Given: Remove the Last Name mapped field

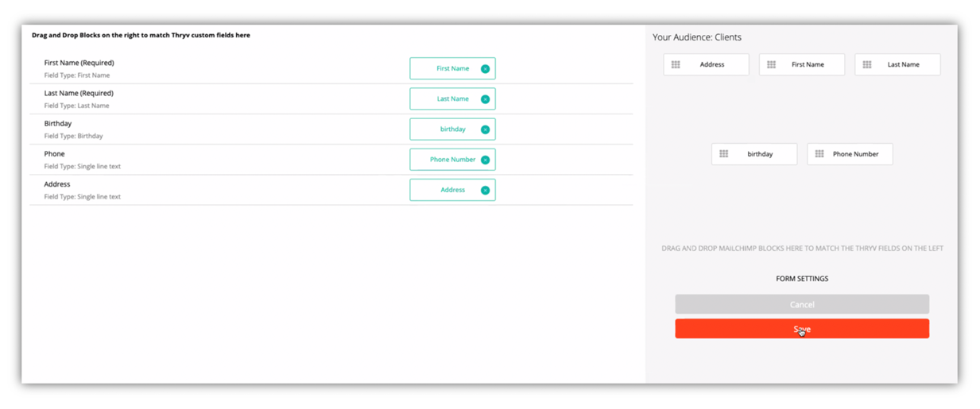Looking at the screenshot, I should pyautogui.click(x=485, y=99).
